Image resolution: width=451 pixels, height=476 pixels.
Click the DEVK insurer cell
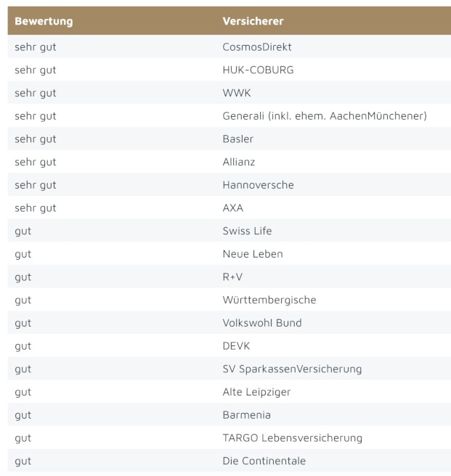pyautogui.click(x=236, y=346)
